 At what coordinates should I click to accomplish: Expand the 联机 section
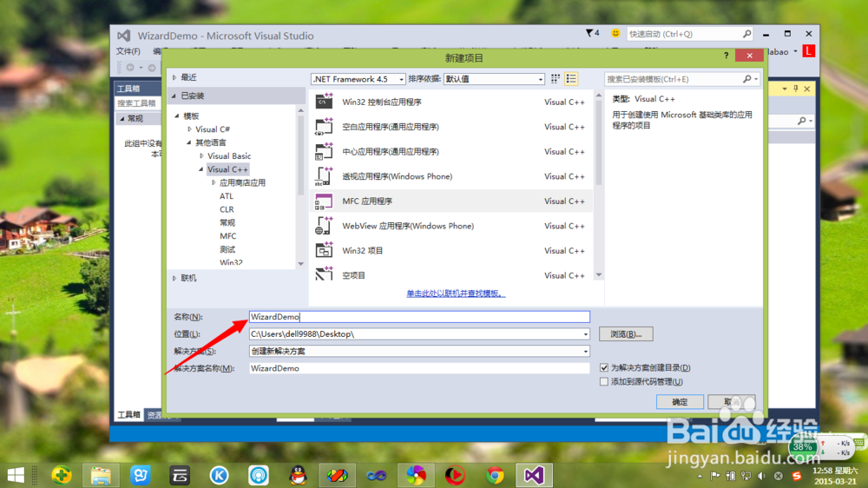click(x=175, y=278)
